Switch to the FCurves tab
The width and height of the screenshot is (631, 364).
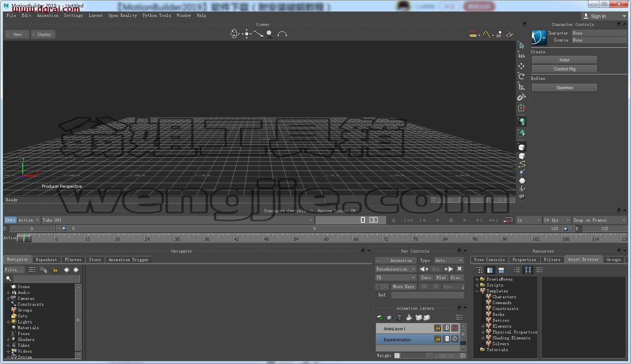73,260
